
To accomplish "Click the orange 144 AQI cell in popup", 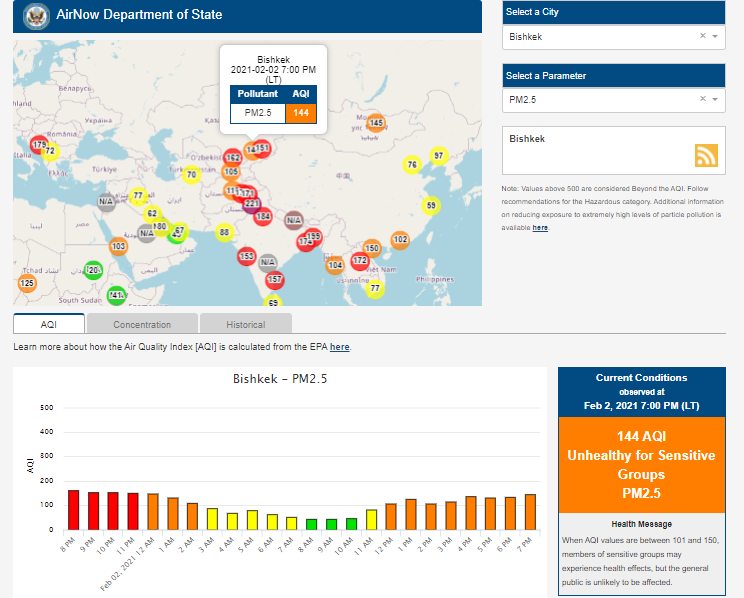I will (300, 112).
